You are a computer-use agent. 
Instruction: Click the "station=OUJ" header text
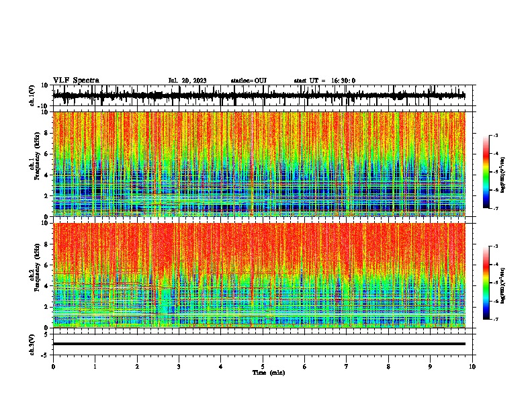[249, 81]
